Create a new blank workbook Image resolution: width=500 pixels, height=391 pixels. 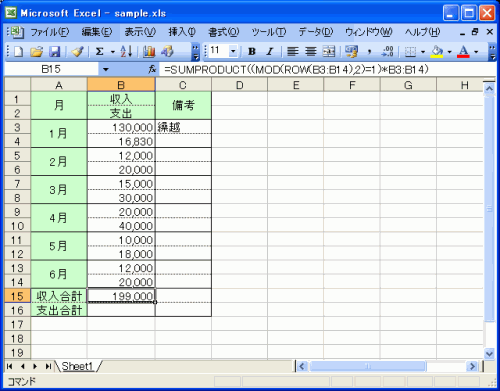tap(19, 52)
